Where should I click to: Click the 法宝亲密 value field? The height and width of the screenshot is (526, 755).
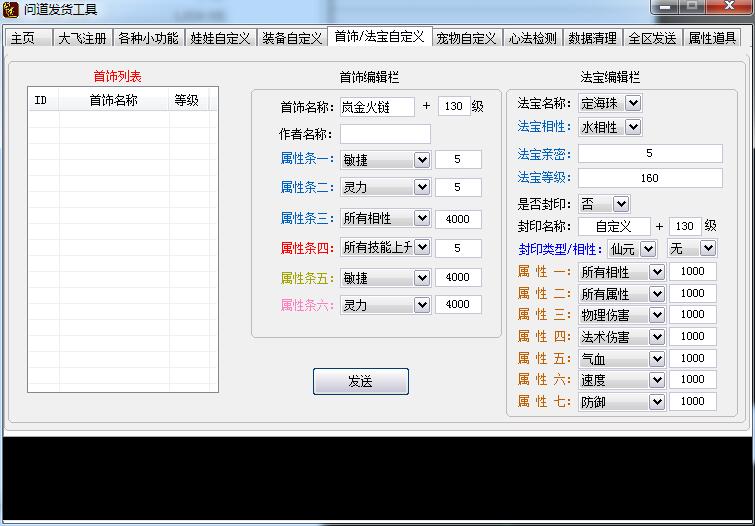[x=649, y=153]
